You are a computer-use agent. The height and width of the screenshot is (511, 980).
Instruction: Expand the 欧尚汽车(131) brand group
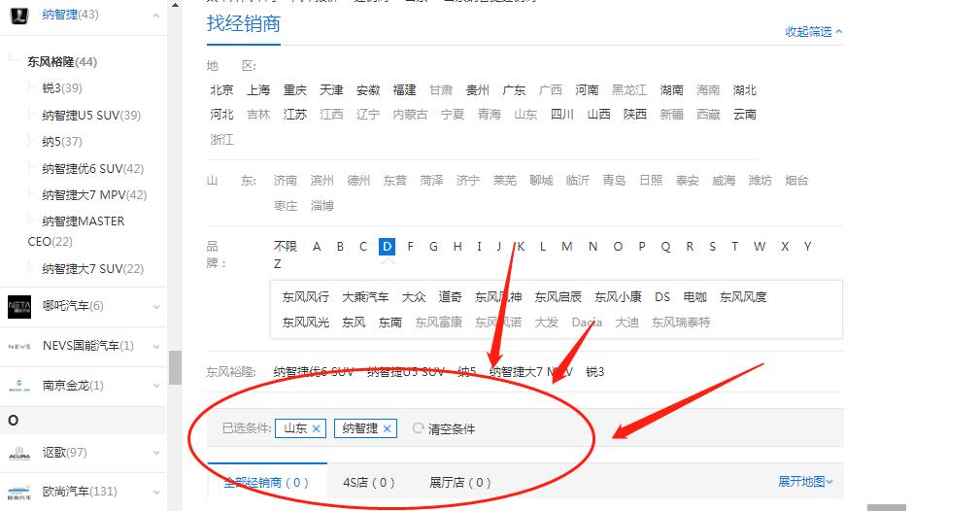[156, 493]
